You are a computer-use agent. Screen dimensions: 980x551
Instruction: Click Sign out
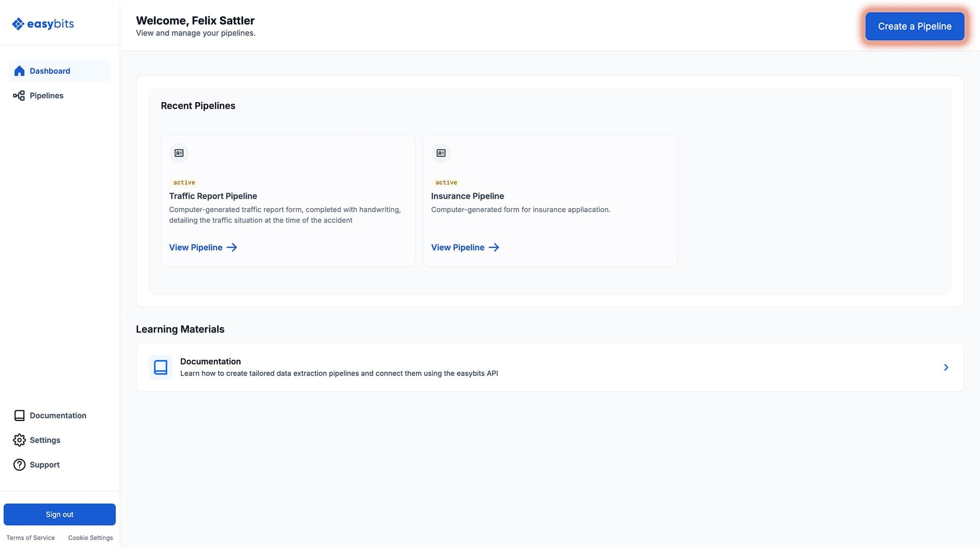tap(59, 514)
